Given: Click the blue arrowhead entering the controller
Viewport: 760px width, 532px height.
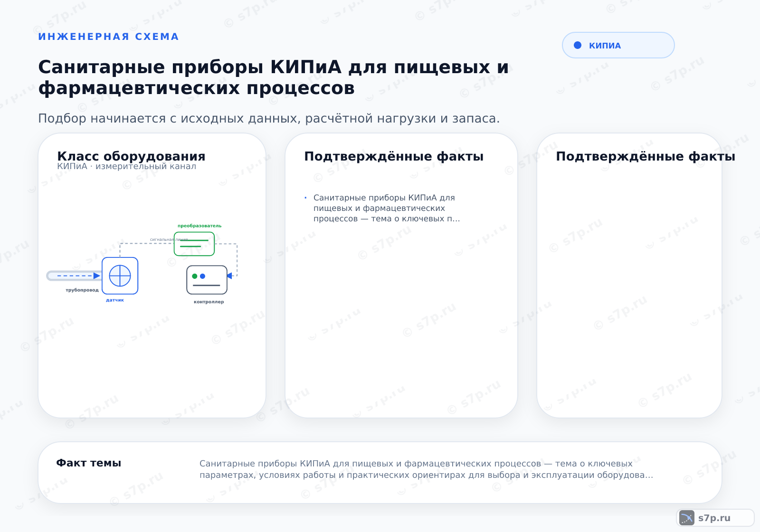Looking at the screenshot, I should click(229, 276).
